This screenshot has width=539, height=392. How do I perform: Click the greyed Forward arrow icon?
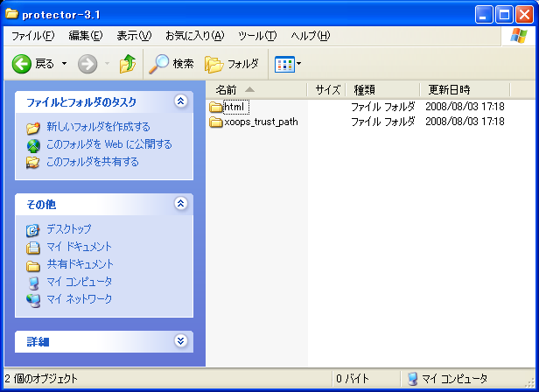point(87,64)
